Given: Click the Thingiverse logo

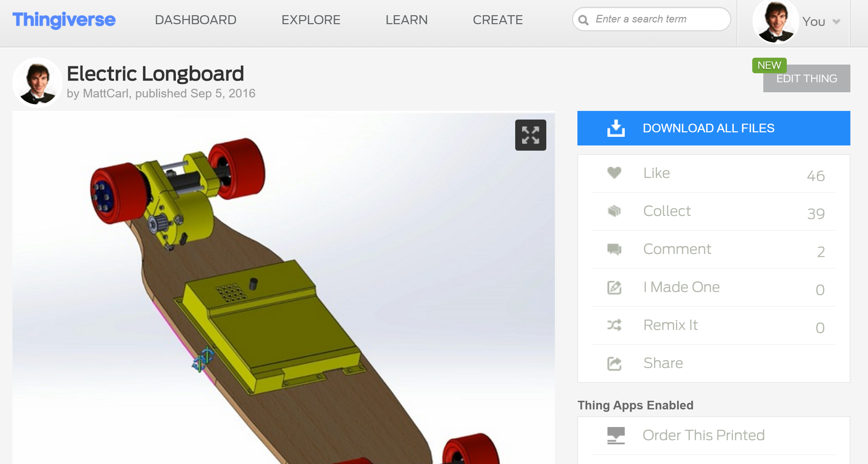Looking at the screenshot, I should [x=64, y=20].
